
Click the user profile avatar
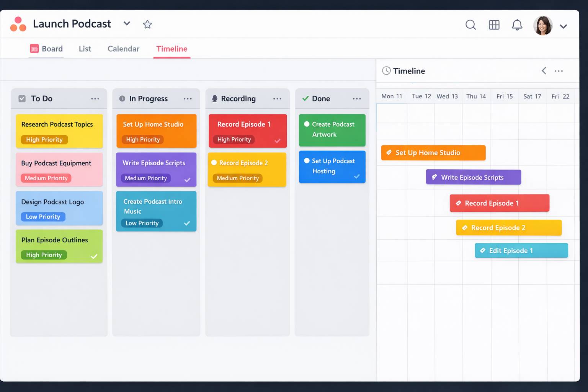pyautogui.click(x=542, y=26)
